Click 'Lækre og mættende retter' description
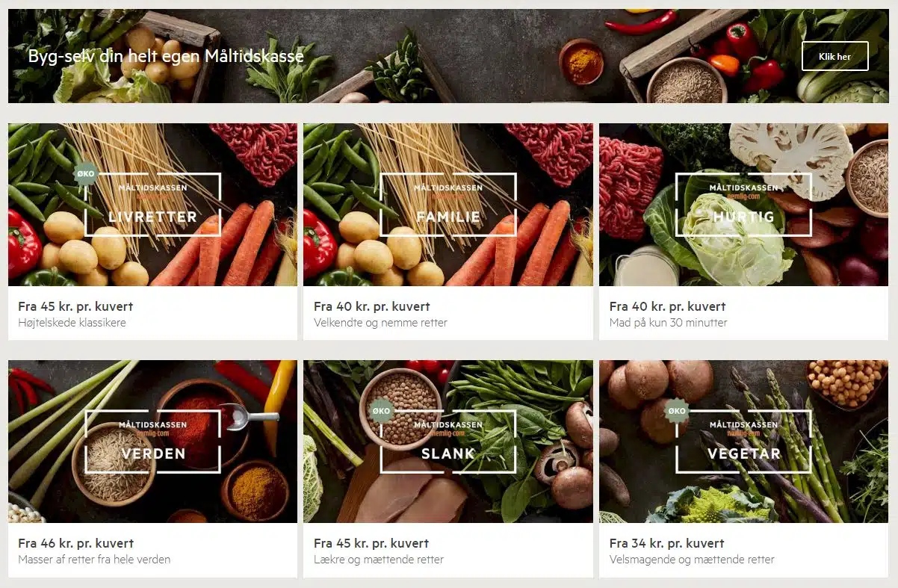This screenshot has width=898, height=588. pos(379,560)
